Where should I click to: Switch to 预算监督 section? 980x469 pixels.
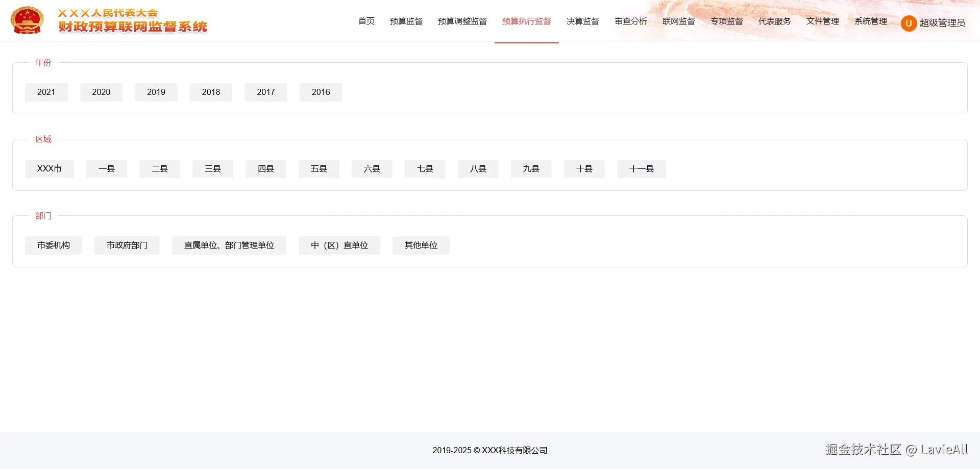[406, 21]
